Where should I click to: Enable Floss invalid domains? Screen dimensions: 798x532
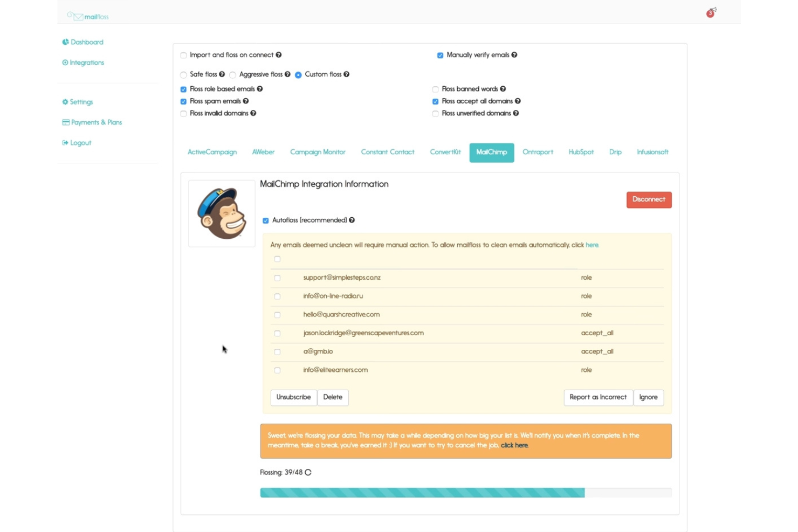coord(183,114)
